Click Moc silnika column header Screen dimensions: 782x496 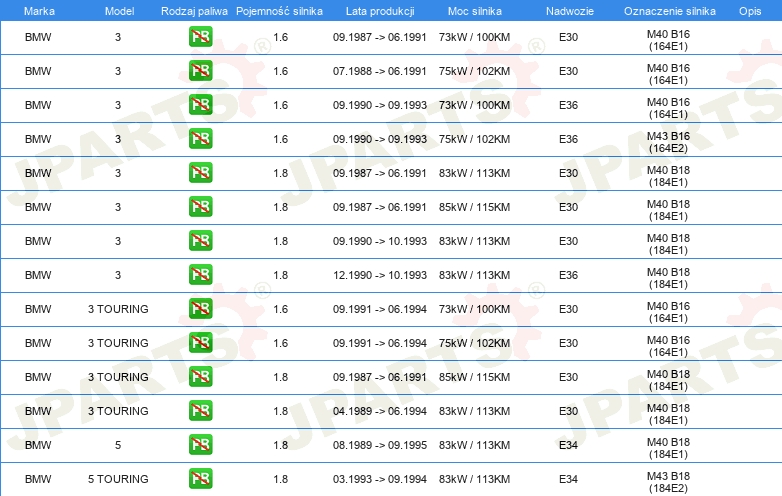tap(475, 11)
